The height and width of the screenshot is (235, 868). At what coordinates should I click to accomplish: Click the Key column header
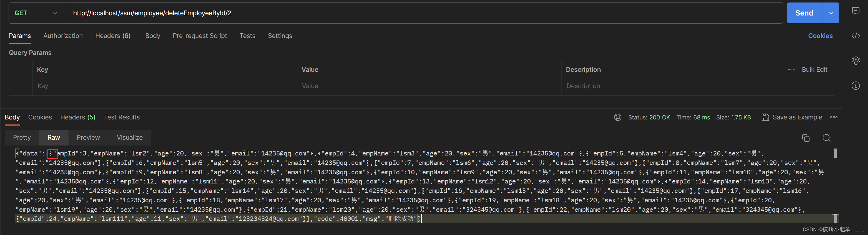click(x=42, y=70)
